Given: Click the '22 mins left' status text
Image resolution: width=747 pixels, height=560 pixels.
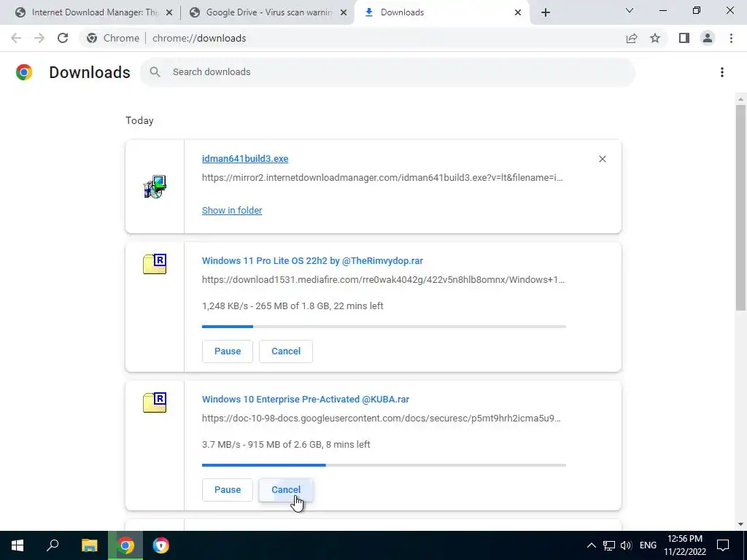Looking at the screenshot, I should point(358,306).
